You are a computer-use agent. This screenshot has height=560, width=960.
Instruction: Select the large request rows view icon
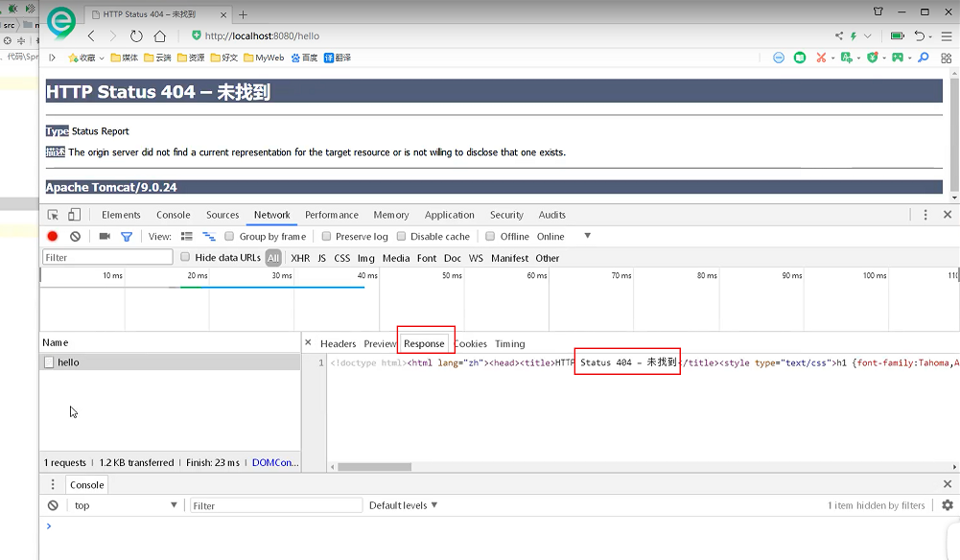(187, 236)
